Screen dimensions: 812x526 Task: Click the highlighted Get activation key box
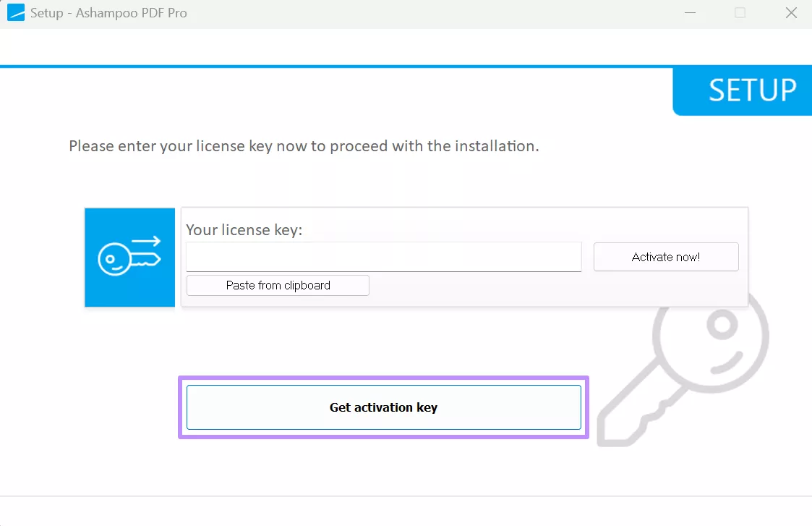[x=383, y=407]
